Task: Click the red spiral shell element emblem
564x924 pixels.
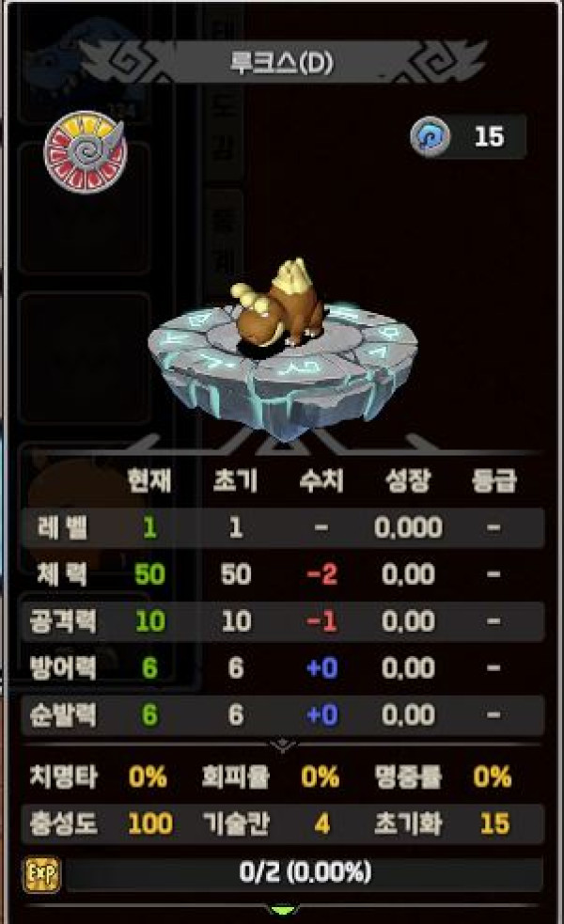Action: tap(86, 151)
